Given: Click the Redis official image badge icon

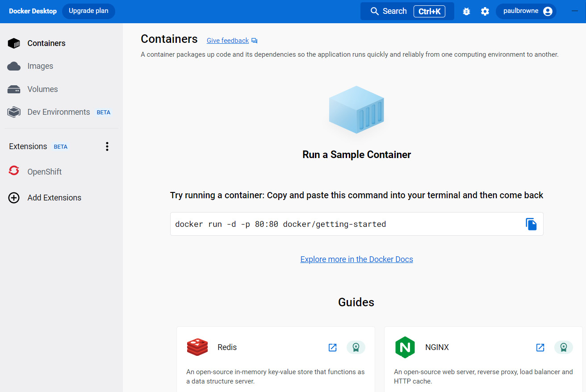Looking at the screenshot, I should pos(356,347).
